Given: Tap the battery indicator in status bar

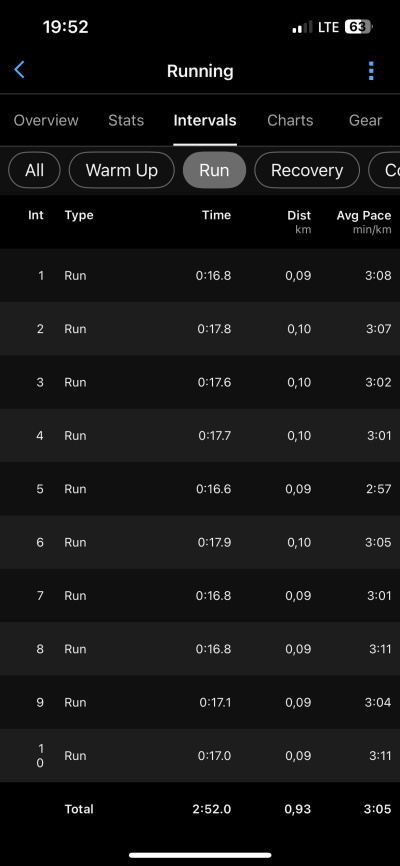Looking at the screenshot, I should [359, 27].
